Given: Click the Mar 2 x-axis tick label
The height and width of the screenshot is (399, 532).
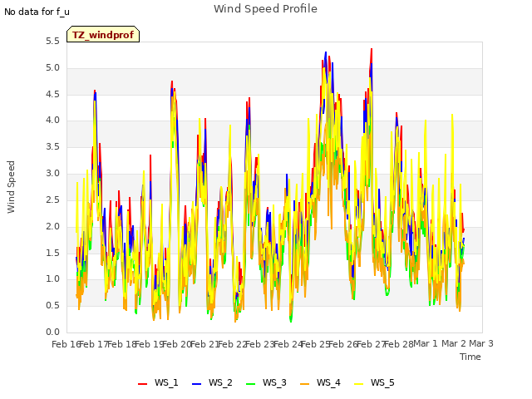Looking at the screenshot, I should 454,343.
